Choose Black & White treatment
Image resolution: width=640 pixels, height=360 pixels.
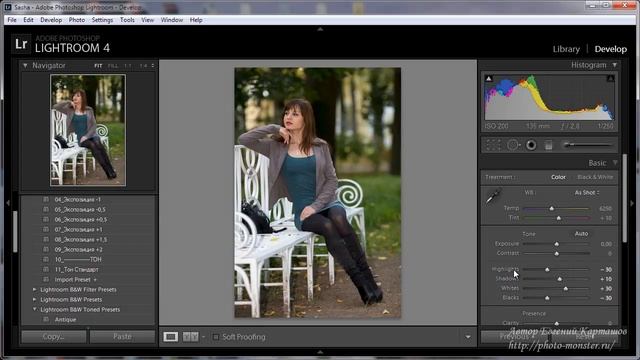[595, 177]
